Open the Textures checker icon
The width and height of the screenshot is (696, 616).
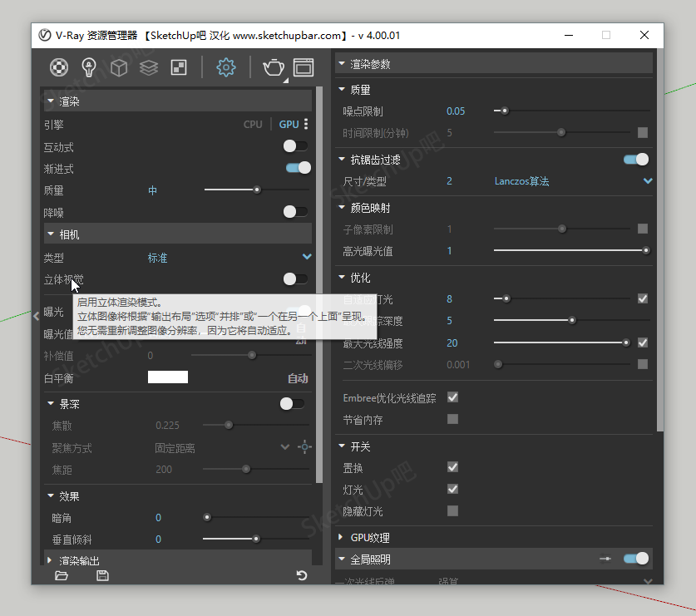179,68
